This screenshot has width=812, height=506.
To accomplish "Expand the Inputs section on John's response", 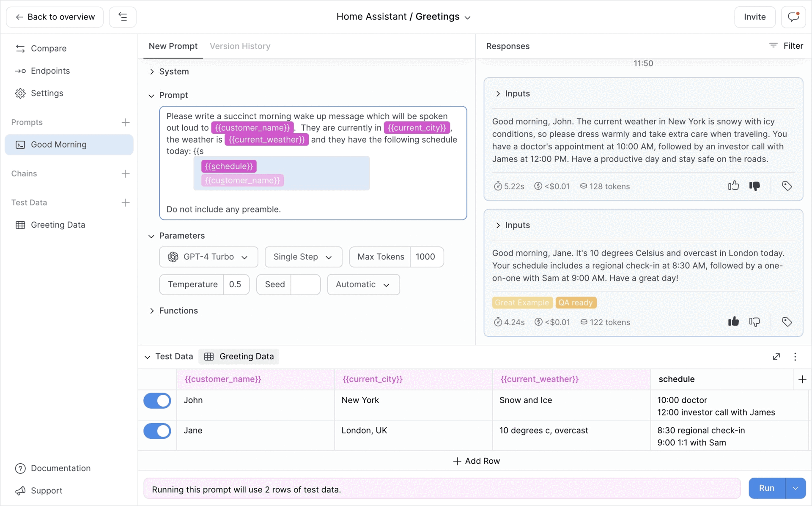I will tap(499, 93).
